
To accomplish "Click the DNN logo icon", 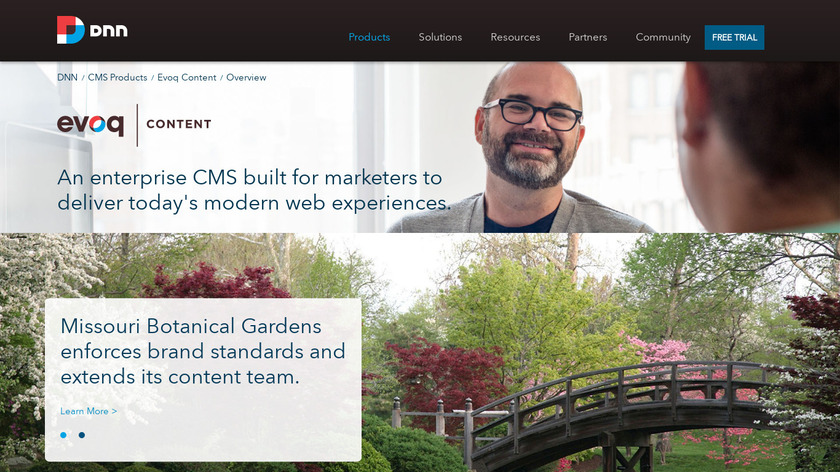I will [x=71, y=30].
